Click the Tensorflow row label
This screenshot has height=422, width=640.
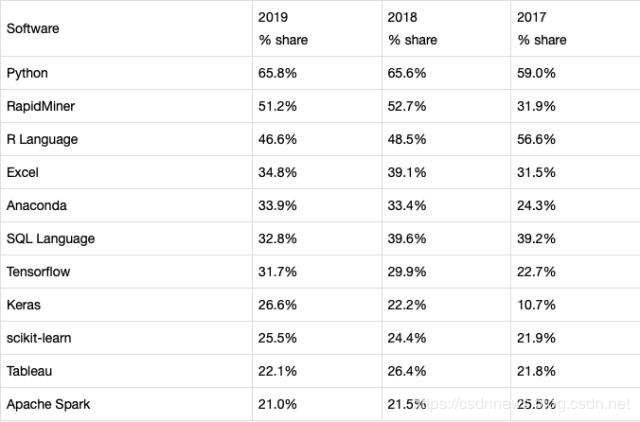click(x=39, y=272)
